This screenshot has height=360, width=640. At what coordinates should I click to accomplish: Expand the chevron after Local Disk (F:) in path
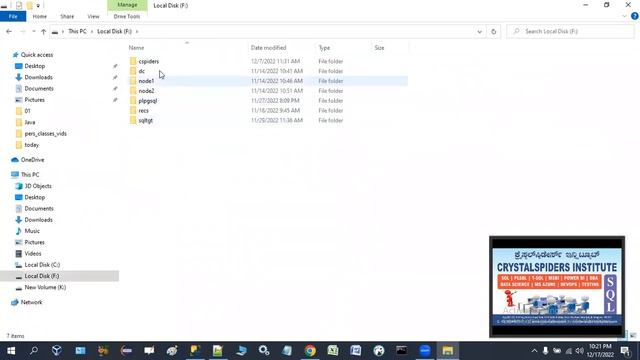pos(137,31)
